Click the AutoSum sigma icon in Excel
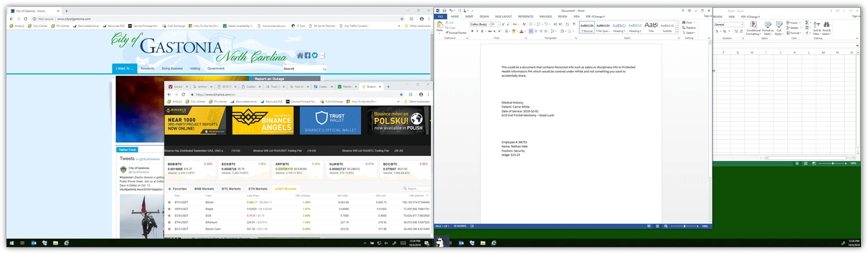The width and height of the screenshot is (868, 254). pyautogui.click(x=807, y=23)
